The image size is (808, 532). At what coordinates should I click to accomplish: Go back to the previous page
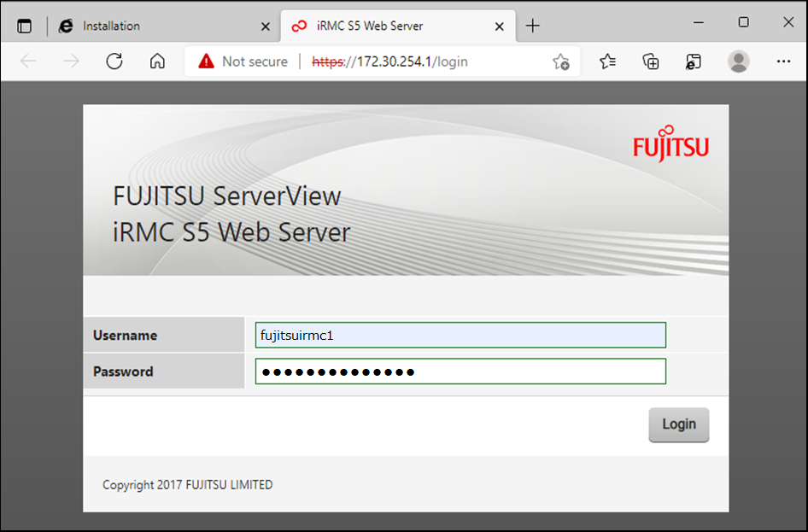pyautogui.click(x=28, y=61)
